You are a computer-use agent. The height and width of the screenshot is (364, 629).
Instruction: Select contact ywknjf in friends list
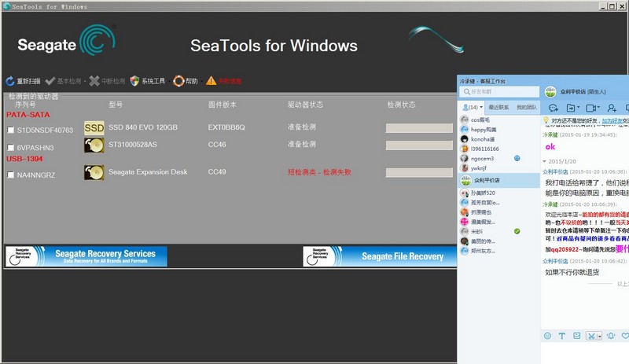(499, 167)
